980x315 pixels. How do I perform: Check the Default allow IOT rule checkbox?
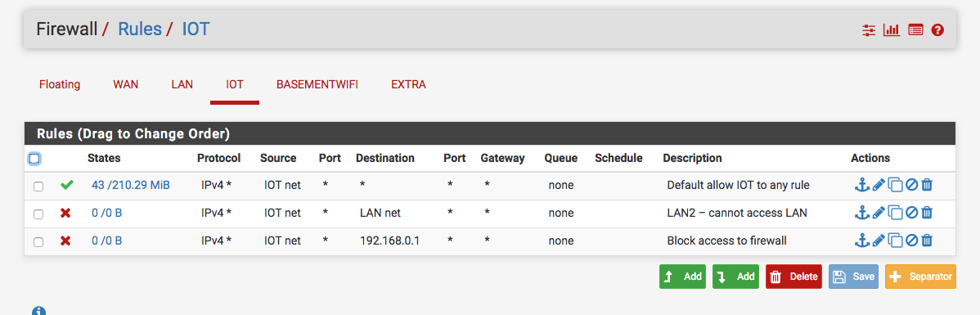[38, 187]
